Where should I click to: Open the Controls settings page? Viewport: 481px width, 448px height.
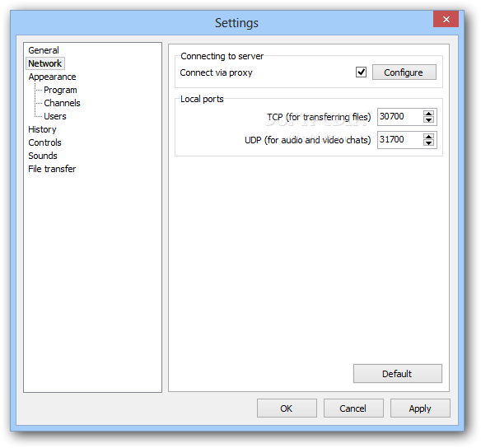click(44, 142)
